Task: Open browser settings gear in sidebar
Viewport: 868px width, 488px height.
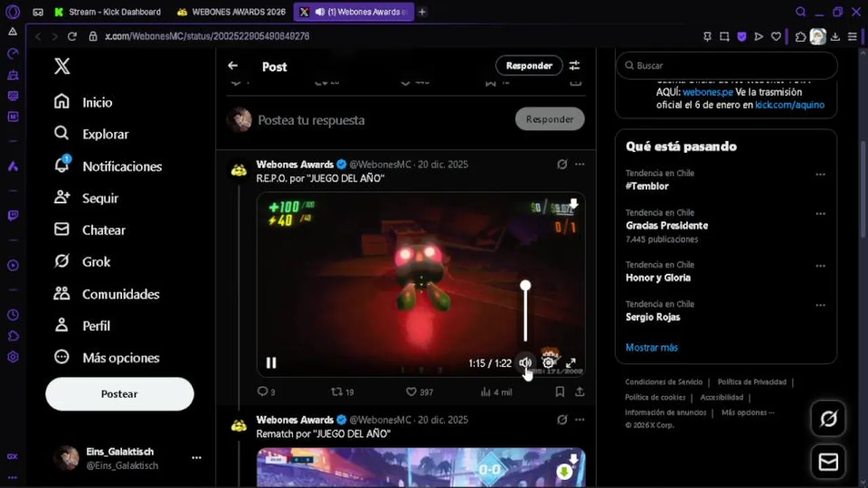Action: (12, 357)
